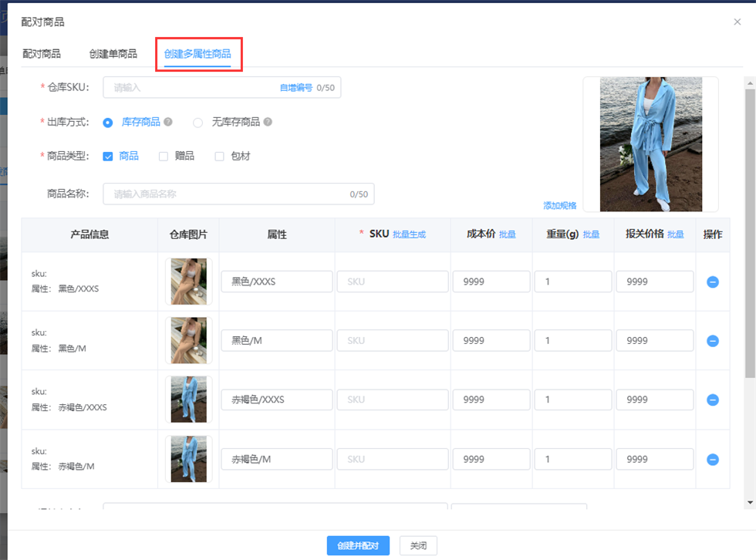Click the scrollbar down arrow

pos(750,502)
